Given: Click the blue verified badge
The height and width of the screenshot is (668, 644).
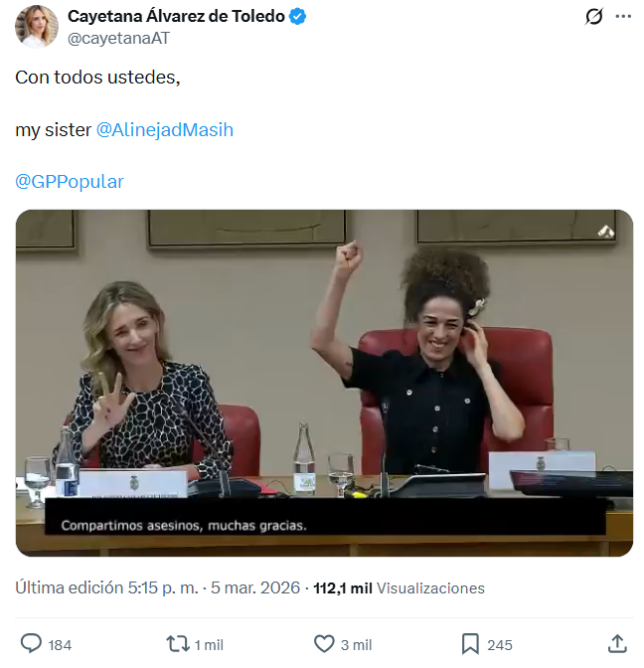Looking at the screenshot, I should [x=297, y=16].
